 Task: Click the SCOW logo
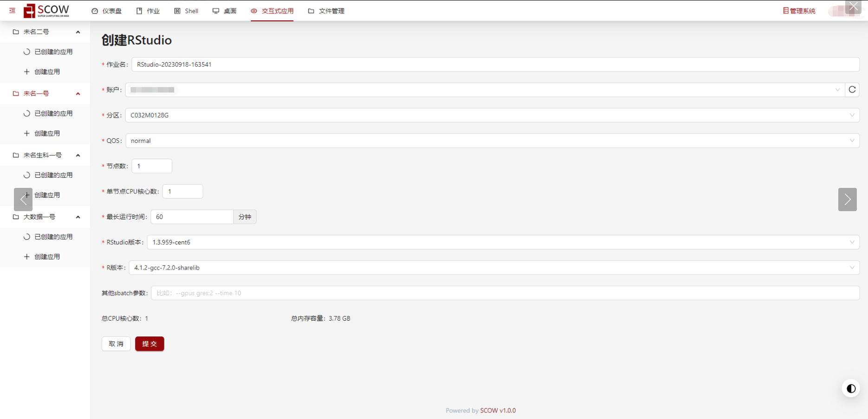[x=46, y=11]
